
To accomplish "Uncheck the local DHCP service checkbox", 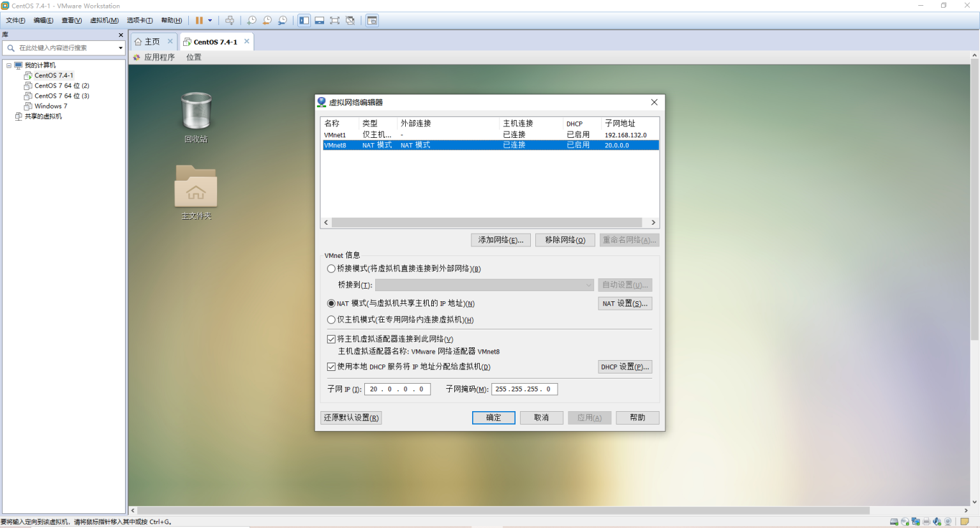I will click(x=331, y=367).
